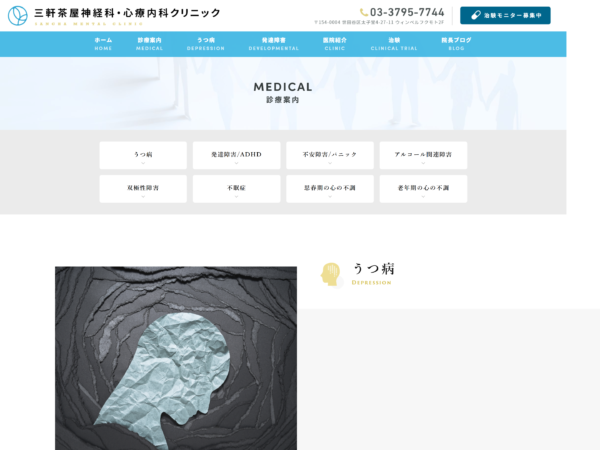Click the chevron under 双極性障害 card
Viewport: 600px width, 450px height.
coord(143,196)
